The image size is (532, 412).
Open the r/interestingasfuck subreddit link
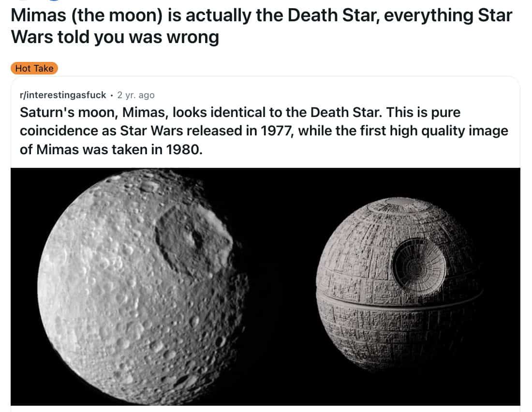(x=63, y=95)
